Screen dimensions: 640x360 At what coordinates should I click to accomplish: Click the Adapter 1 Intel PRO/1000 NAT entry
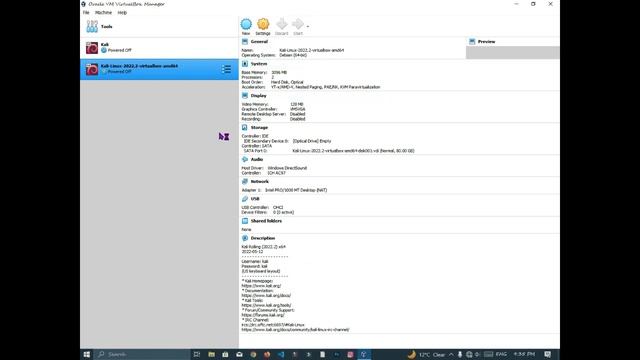click(x=296, y=190)
